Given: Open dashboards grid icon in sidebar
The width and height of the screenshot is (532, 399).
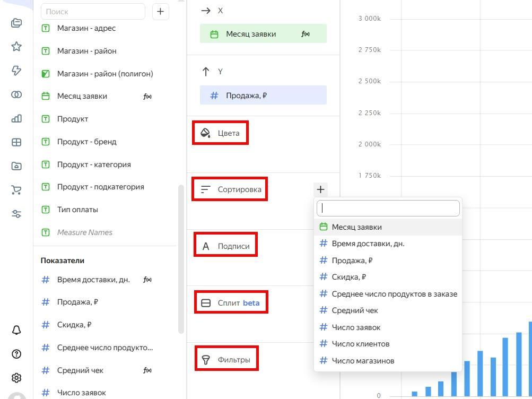Looking at the screenshot, I should pyautogui.click(x=16, y=142).
